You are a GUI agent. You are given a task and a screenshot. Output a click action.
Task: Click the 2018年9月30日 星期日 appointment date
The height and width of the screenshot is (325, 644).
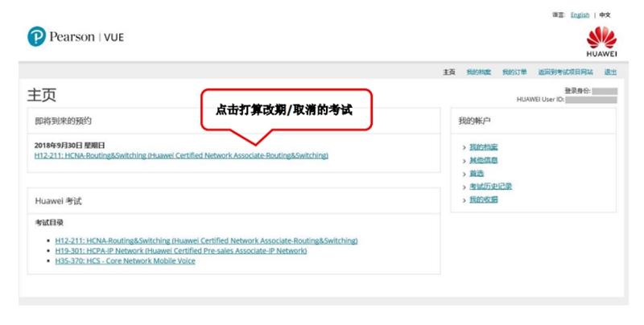pos(69,146)
